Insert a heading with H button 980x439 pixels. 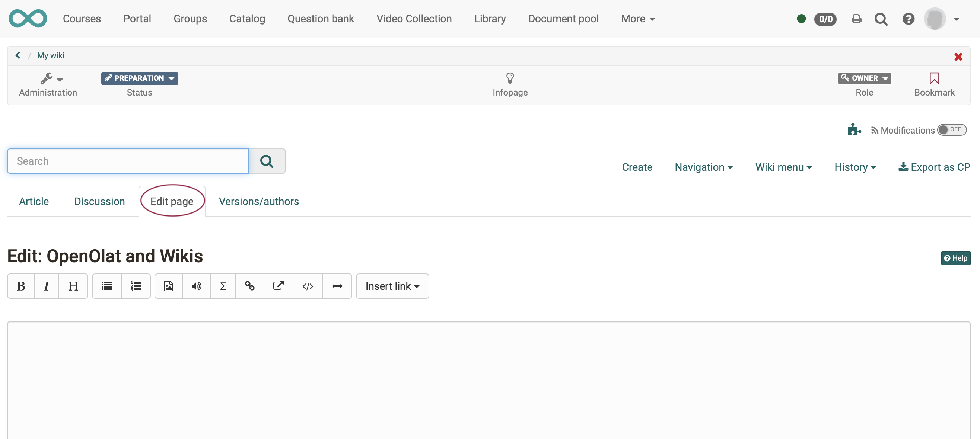click(73, 286)
